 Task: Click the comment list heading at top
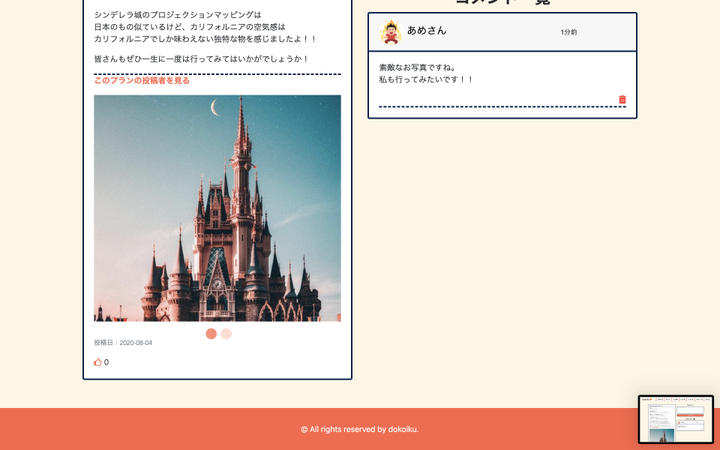pos(502,3)
